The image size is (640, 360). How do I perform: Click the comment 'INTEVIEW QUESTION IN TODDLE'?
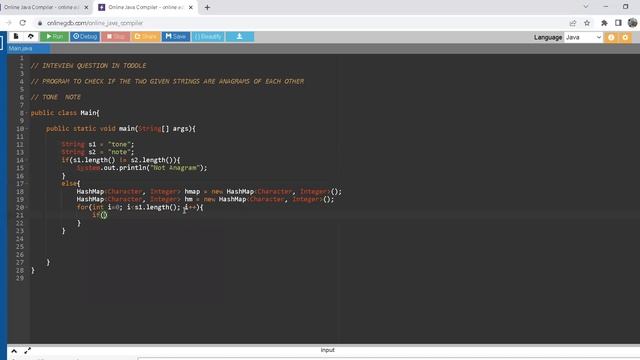[94, 66]
